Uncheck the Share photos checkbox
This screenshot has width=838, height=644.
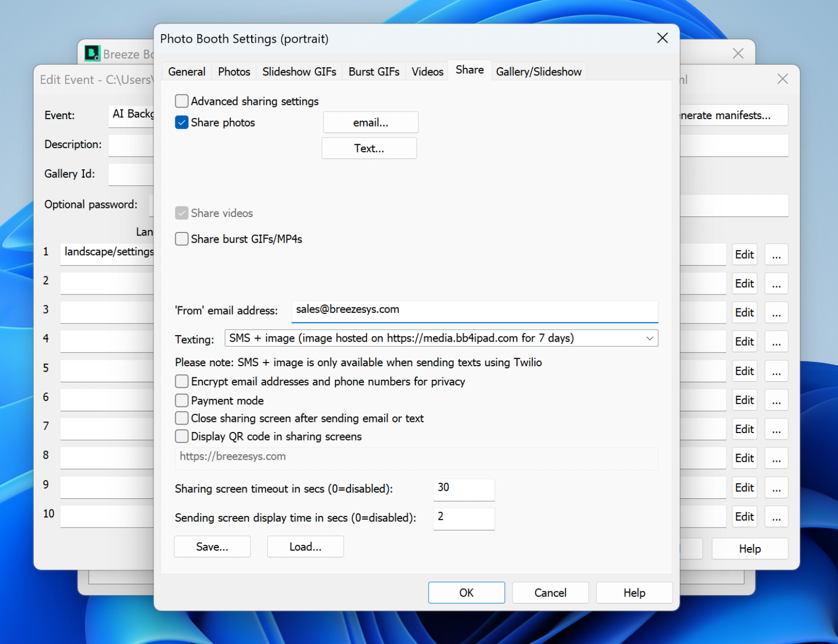coord(182,123)
